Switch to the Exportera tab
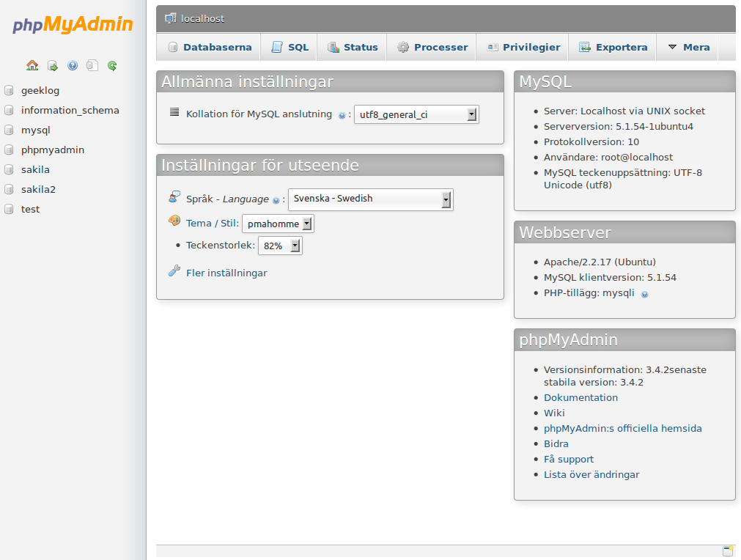Viewport: 741px width, 560px height. click(613, 47)
